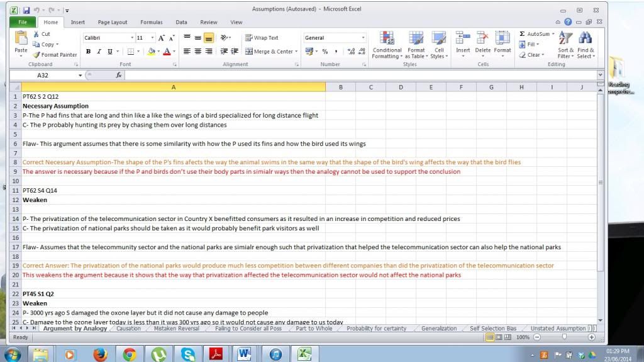Click the Wrap Text button

click(262, 38)
